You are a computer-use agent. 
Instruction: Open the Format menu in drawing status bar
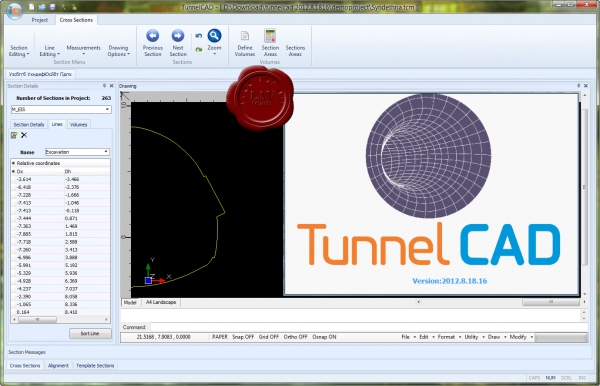[449, 337]
